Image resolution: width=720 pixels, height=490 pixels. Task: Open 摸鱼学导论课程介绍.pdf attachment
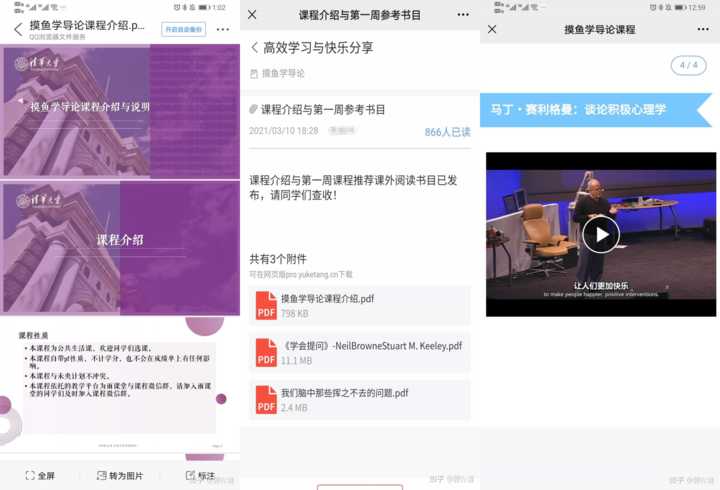point(360,305)
